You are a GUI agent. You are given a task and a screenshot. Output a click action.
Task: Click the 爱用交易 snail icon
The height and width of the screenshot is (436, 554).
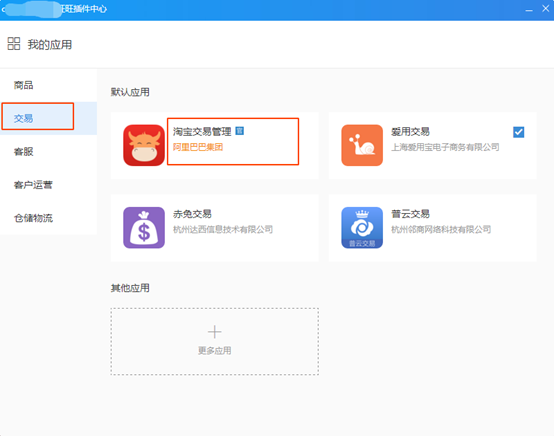click(362, 145)
